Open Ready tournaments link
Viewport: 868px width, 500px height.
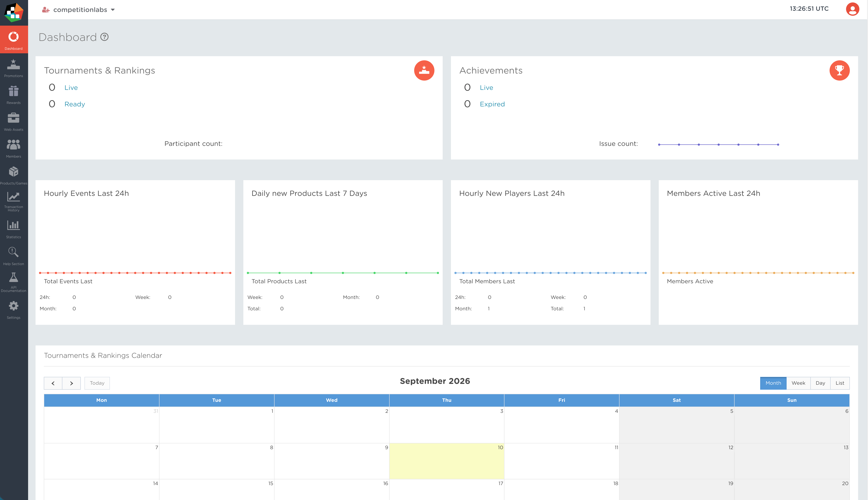[x=75, y=104]
